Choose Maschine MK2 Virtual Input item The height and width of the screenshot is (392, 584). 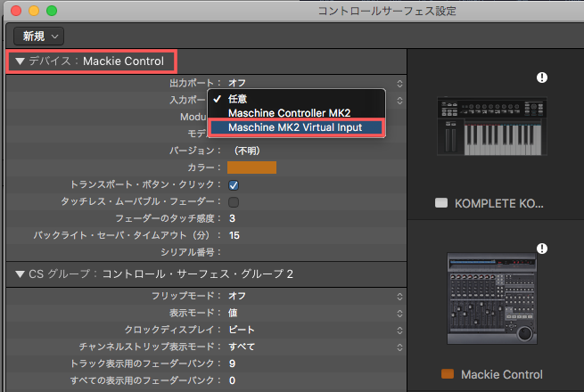[297, 127]
